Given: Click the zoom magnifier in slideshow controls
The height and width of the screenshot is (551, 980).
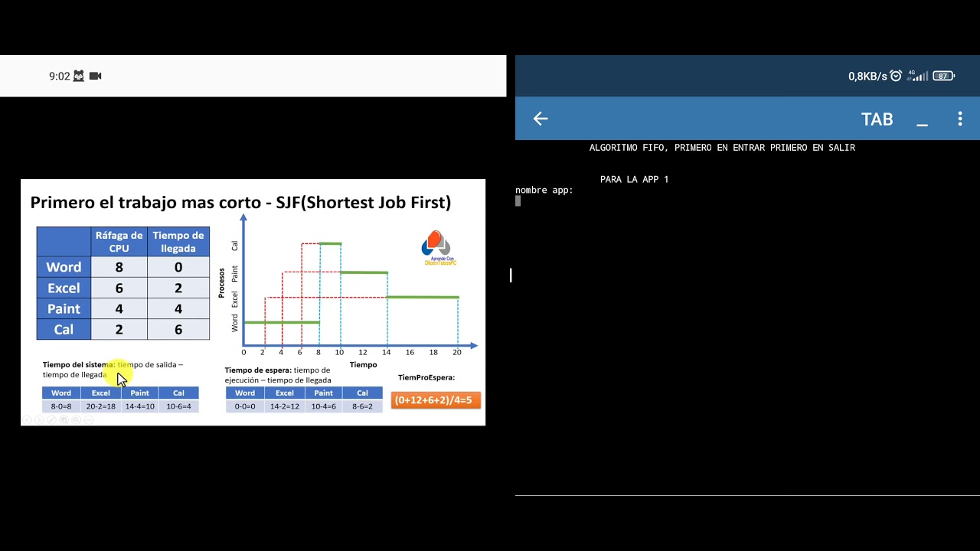Looking at the screenshot, I should click(x=77, y=420).
